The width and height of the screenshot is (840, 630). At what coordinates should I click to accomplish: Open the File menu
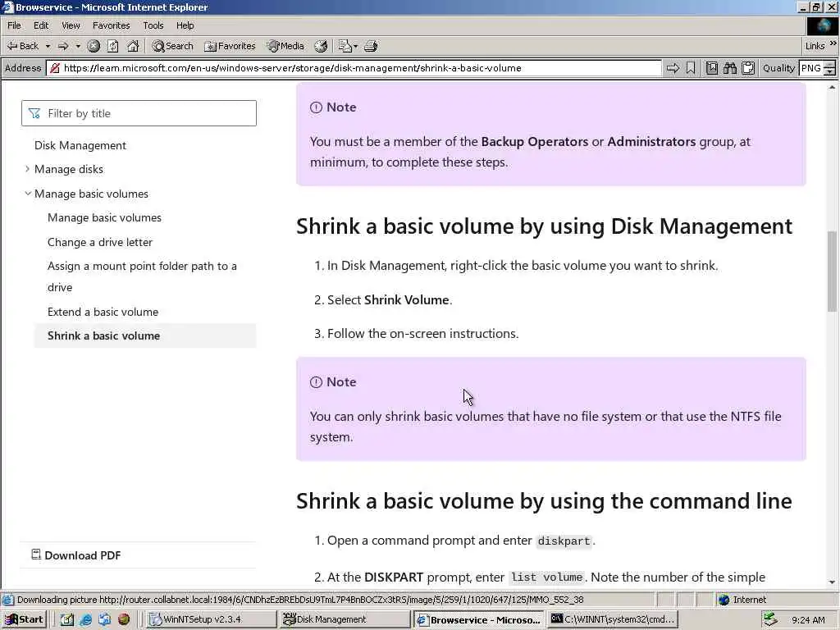coord(14,25)
